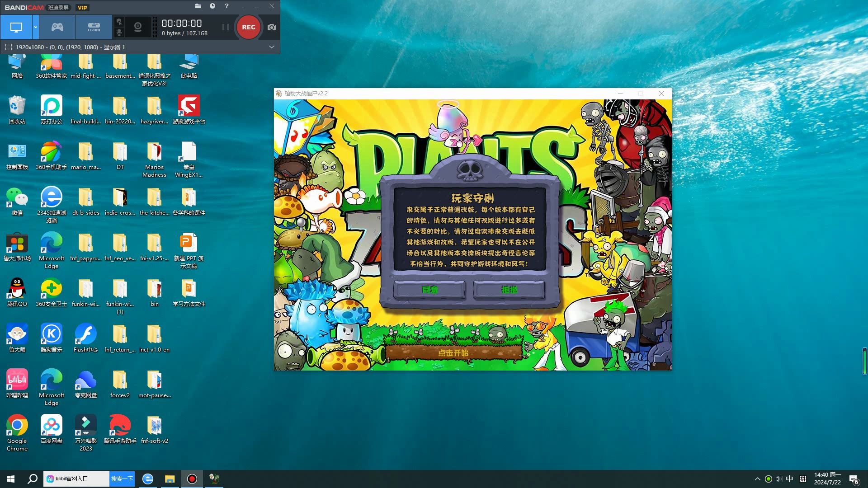
Task: Expand the Bandicam recording area chevron
Action: pos(271,47)
